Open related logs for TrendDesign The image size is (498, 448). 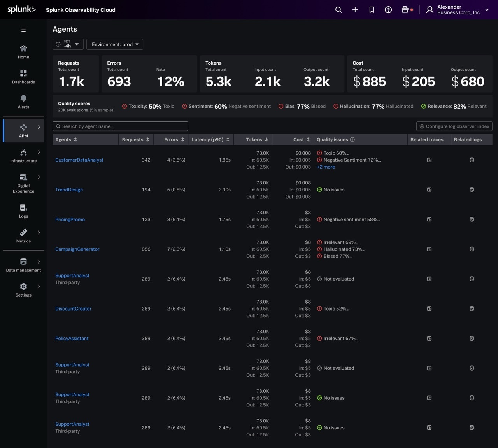click(472, 190)
